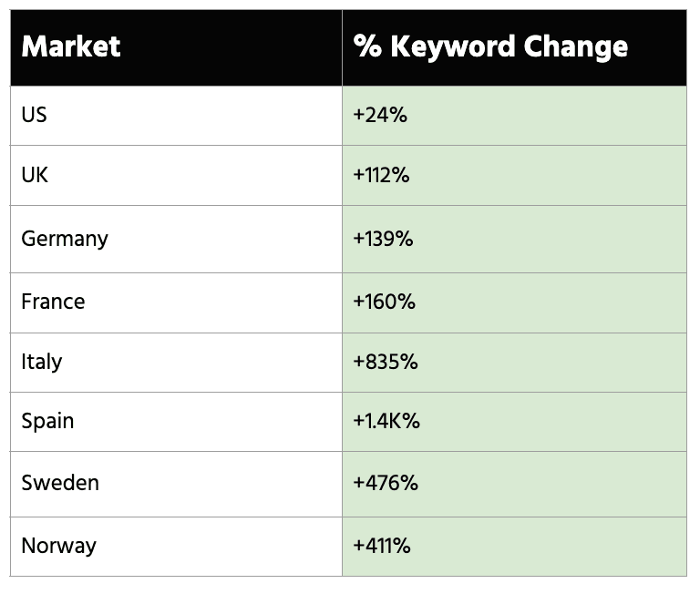
Task: Click the +411% value cell
Action: (514, 547)
